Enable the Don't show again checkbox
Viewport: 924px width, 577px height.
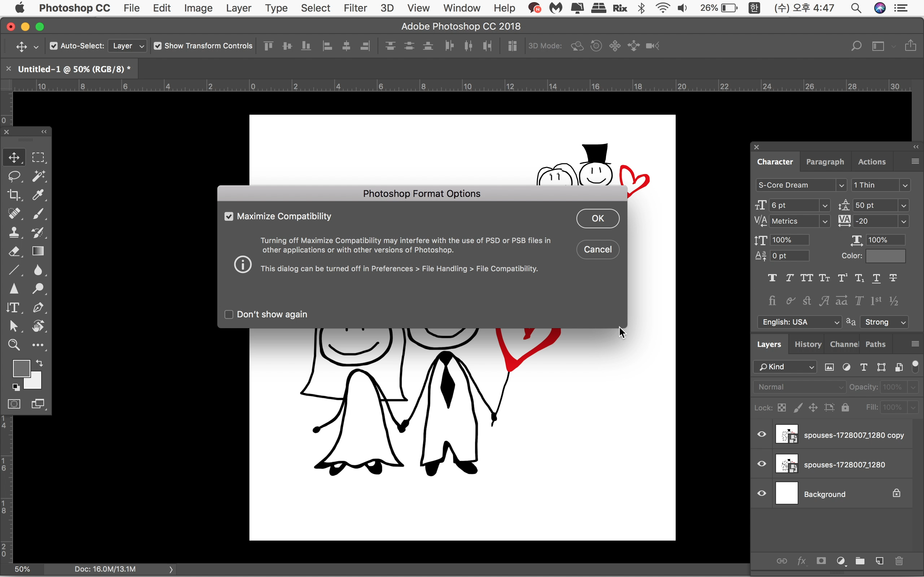point(229,314)
